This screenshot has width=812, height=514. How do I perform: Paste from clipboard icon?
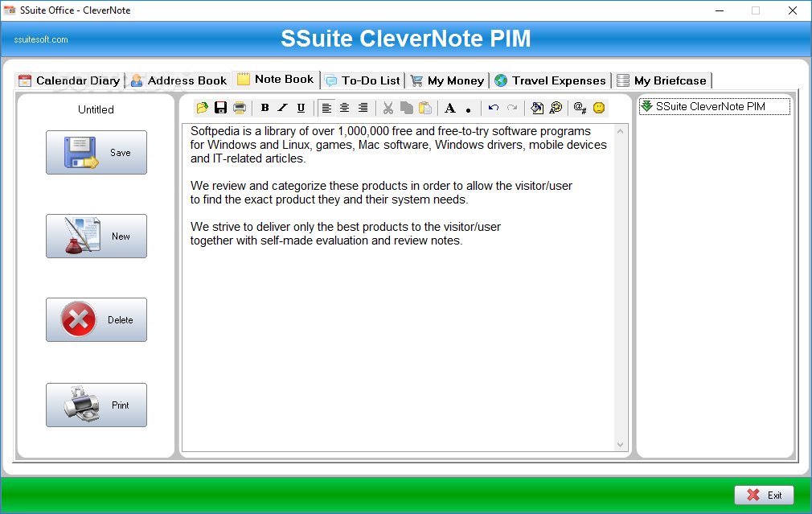pos(425,108)
